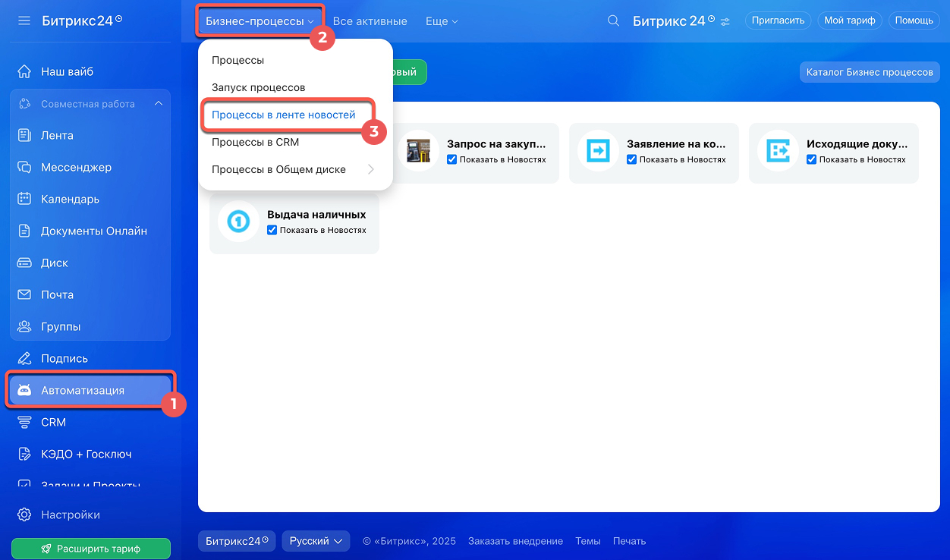950x560 pixels.
Task: Click the Документы Онлайн document icon
Action: [x=24, y=231]
